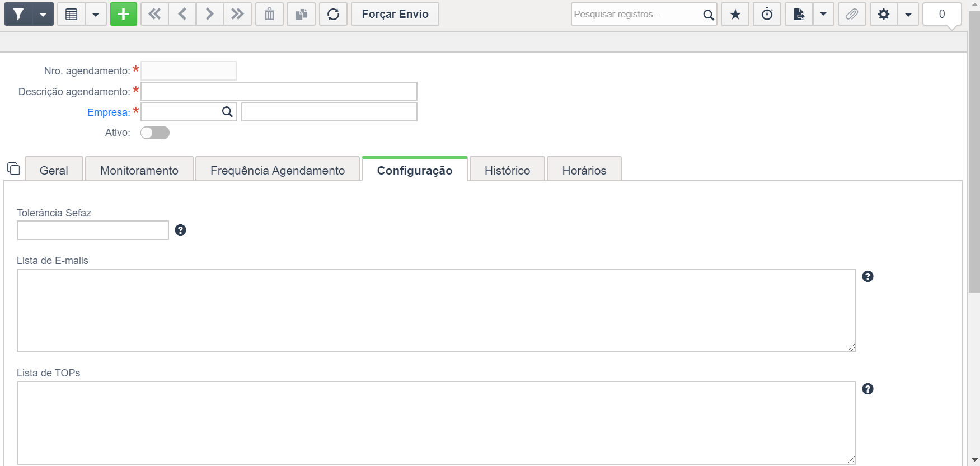
Task: Click the favorites star icon
Action: [735, 14]
